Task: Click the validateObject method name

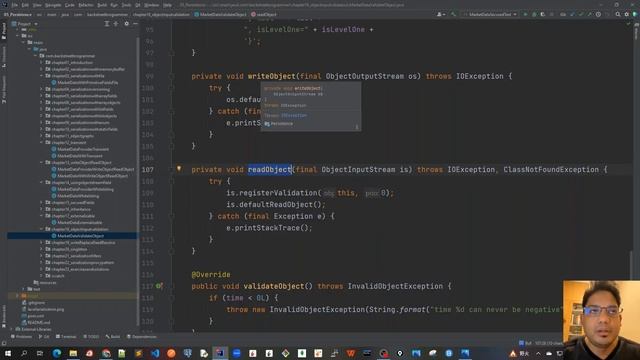Action: (274, 286)
